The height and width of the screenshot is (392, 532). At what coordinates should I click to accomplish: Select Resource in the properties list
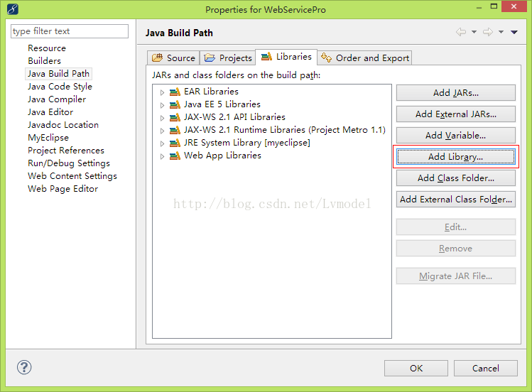(x=47, y=48)
